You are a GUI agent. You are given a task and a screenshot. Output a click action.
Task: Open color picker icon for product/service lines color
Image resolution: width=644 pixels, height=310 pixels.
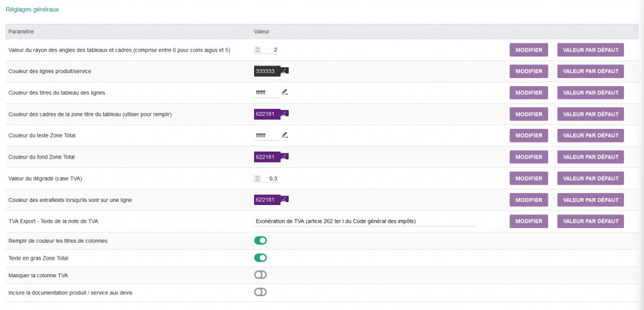284,71
